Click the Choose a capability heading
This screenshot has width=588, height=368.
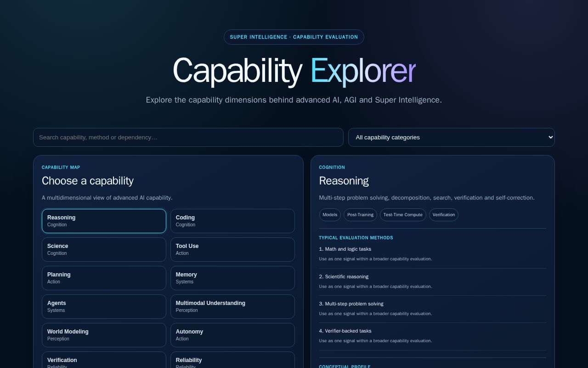pos(88,181)
